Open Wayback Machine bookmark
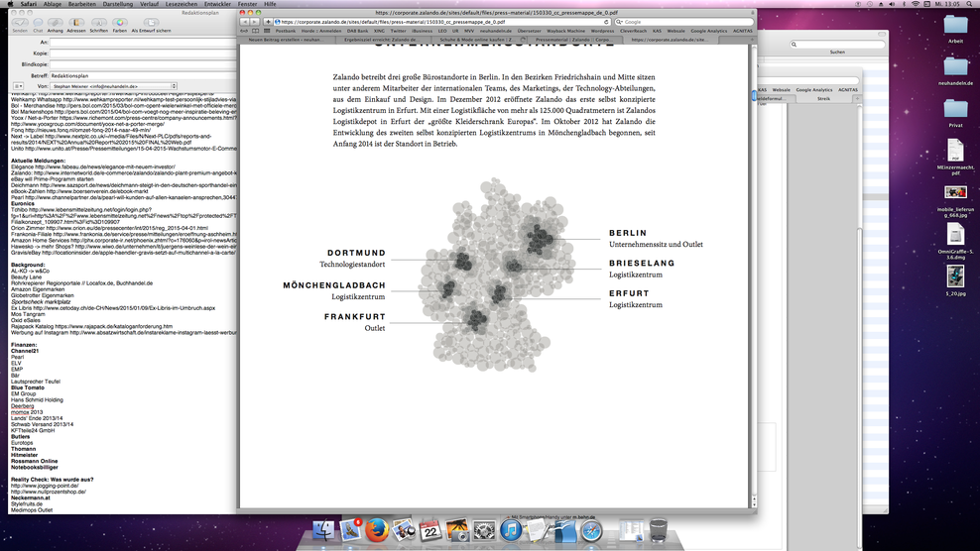The image size is (980, 551). [x=565, y=31]
